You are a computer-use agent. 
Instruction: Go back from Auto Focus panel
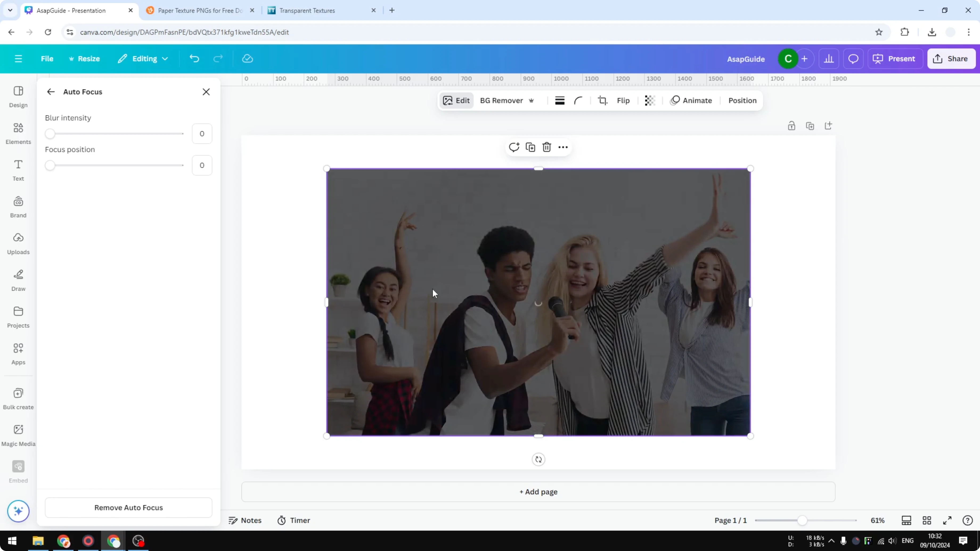click(x=51, y=92)
